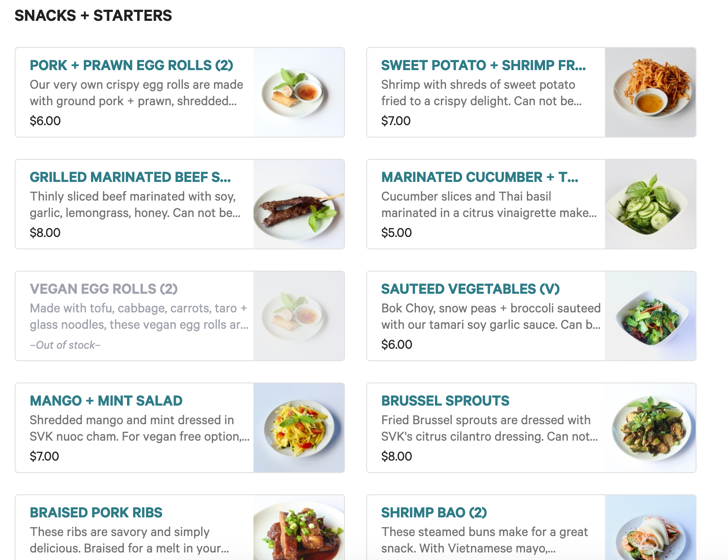Choose the Sauteed Vegetables (V) title
This screenshot has height=560, width=728.
tap(470, 289)
